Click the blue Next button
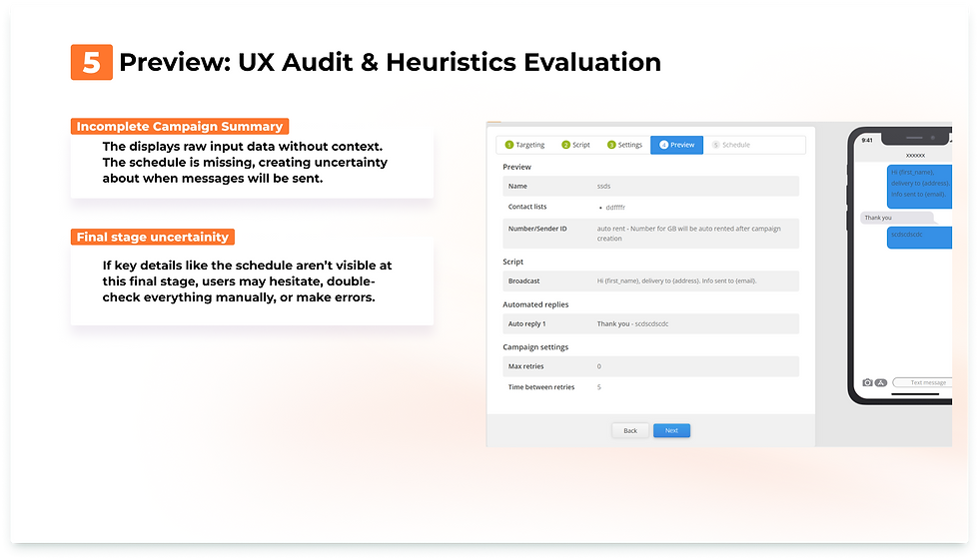Screen dimensions: 979x560 (671, 430)
